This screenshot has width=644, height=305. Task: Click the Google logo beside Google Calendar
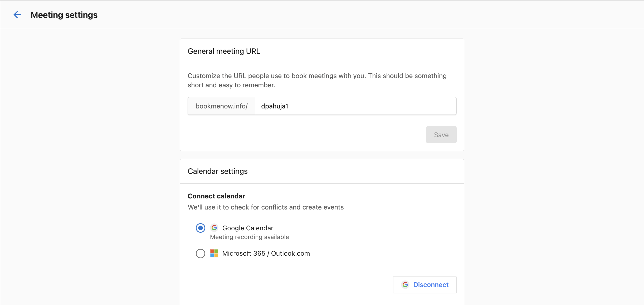214,227
